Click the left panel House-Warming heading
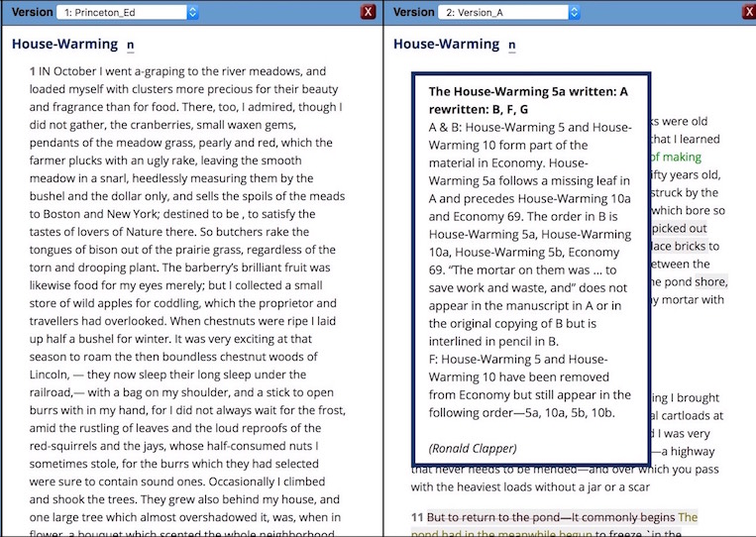The height and width of the screenshot is (537, 756). click(x=64, y=44)
